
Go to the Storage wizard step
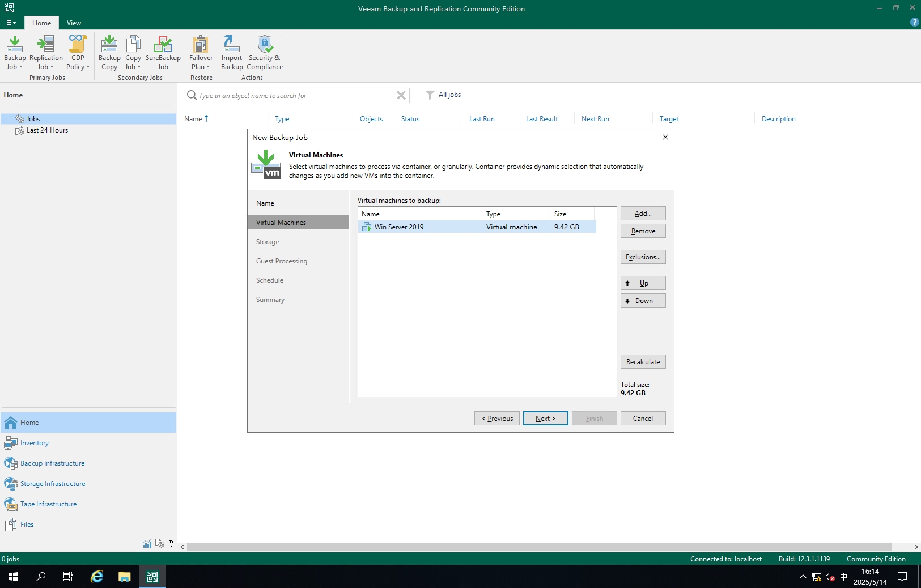pyautogui.click(x=268, y=242)
